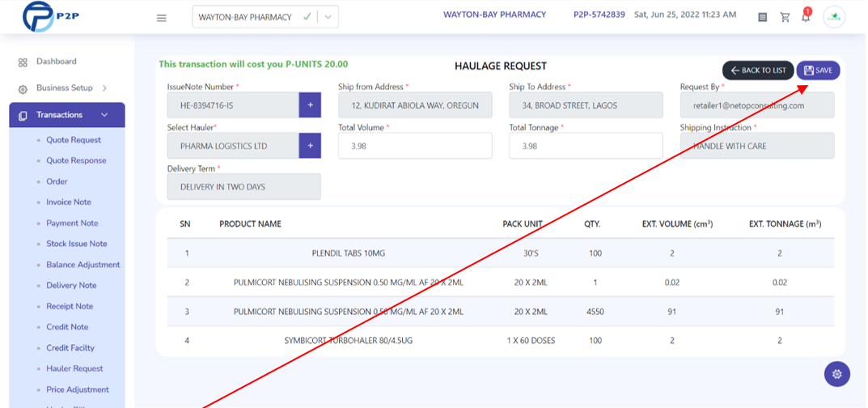This screenshot has height=408, width=868.
Task: Select the WAYTON-BAY PHARMACY combo box
Action: click(265, 17)
